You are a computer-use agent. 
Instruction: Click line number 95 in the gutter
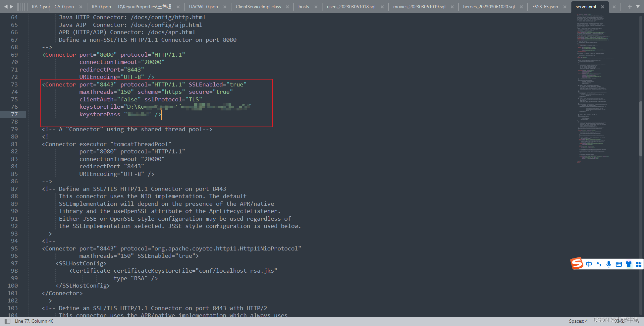tap(14, 248)
